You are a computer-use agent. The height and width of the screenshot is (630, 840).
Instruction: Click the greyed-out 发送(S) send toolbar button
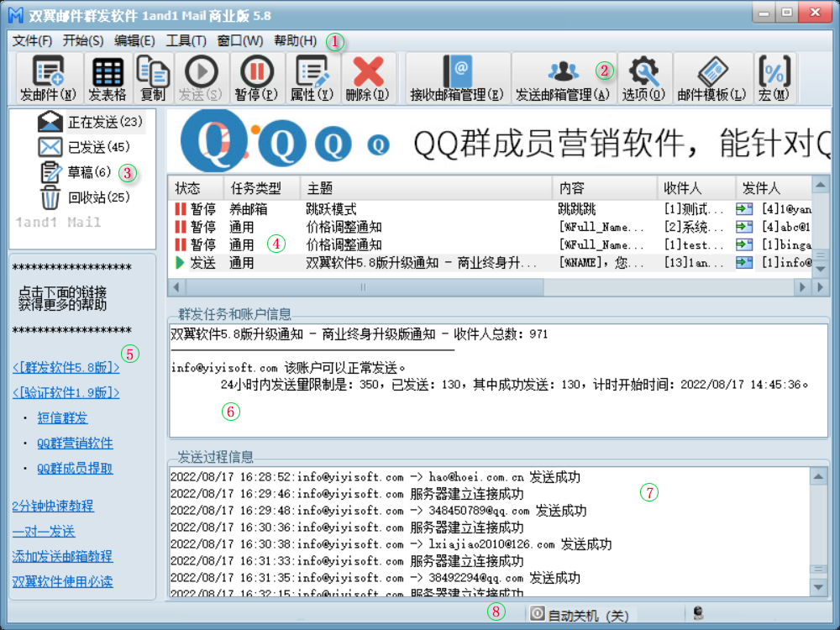coord(201,78)
